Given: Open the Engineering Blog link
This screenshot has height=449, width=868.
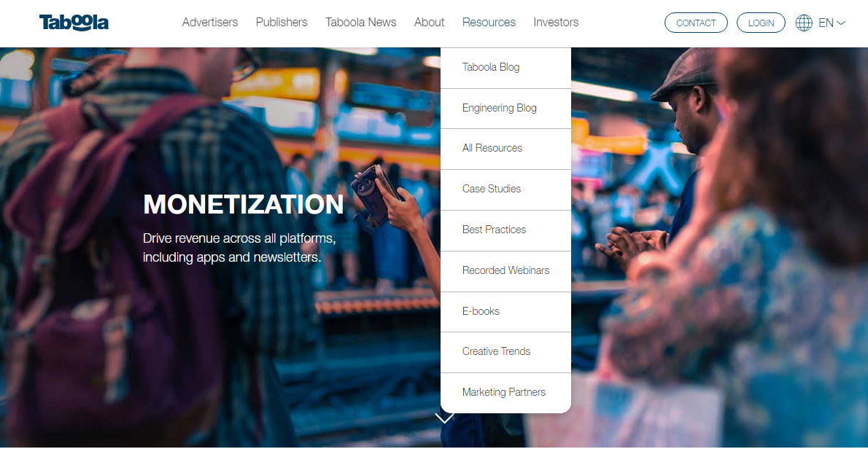Looking at the screenshot, I should [x=505, y=109].
